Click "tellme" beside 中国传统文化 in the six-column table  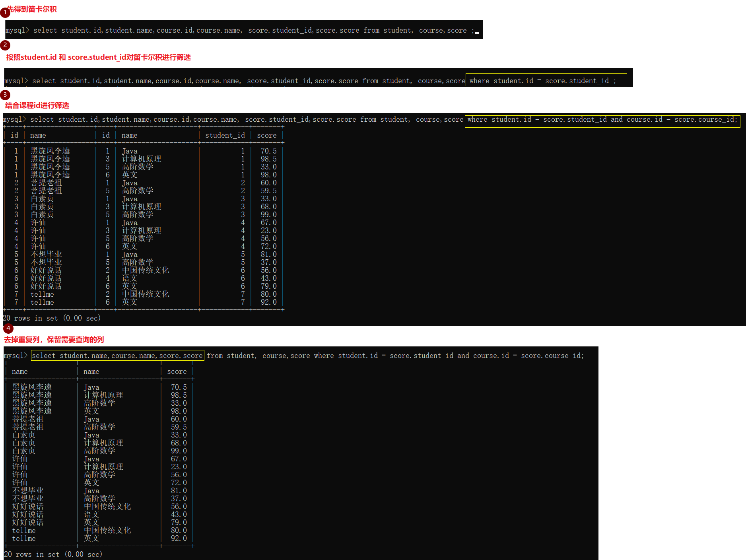42,294
